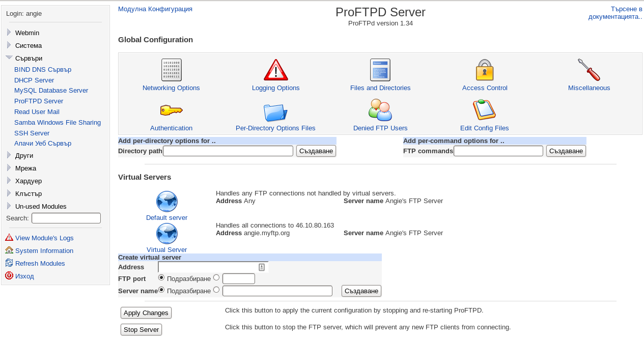Click the ProFTPd version 1.34 text
Viewport: 644px width, 338px height.
(380, 23)
